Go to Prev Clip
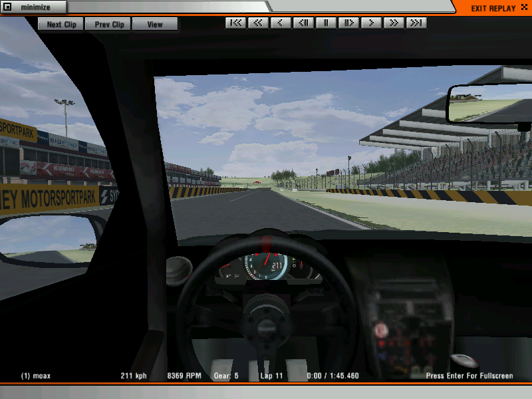Viewport: 532px width, 399px height. 108,25
